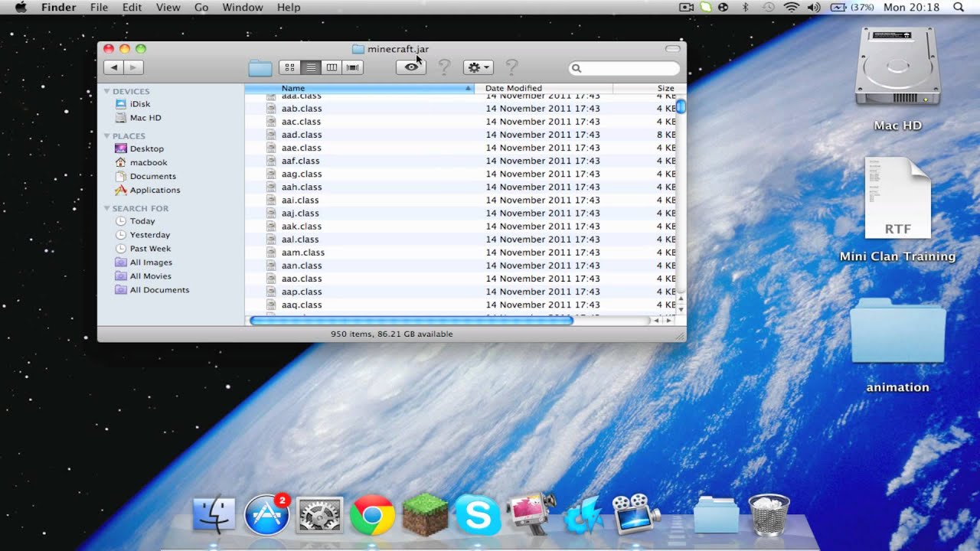This screenshot has width=980, height=551.
Task: Open iDisk in the sidebar
Action: (x=139, y=104)
